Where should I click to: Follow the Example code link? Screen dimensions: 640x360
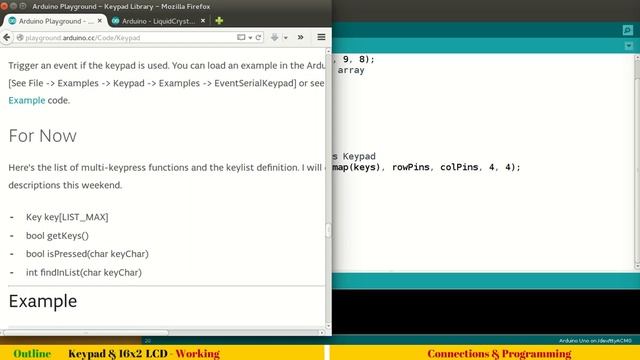click(x=27, y=100)
